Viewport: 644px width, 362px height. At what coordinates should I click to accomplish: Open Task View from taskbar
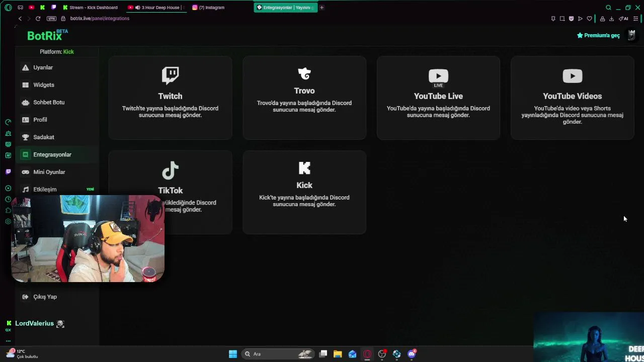[x=323, y=354]
